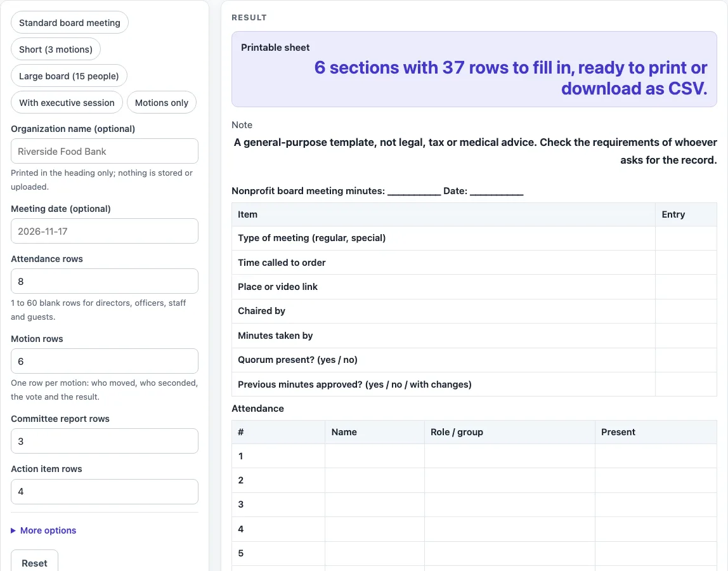728x571 pixels.
Task: Click the 'Nonprofit board meeting minutes' heading line
Action: pos(377,190)
